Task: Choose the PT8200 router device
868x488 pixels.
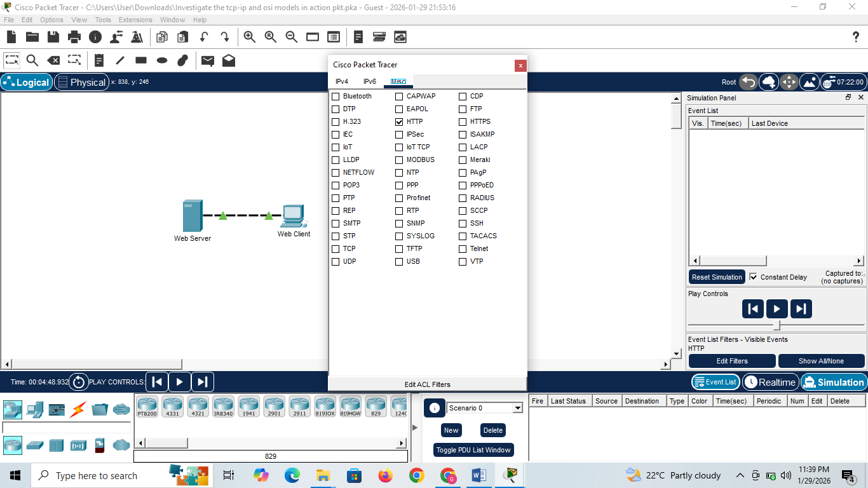Action: (x=147, y=406)
